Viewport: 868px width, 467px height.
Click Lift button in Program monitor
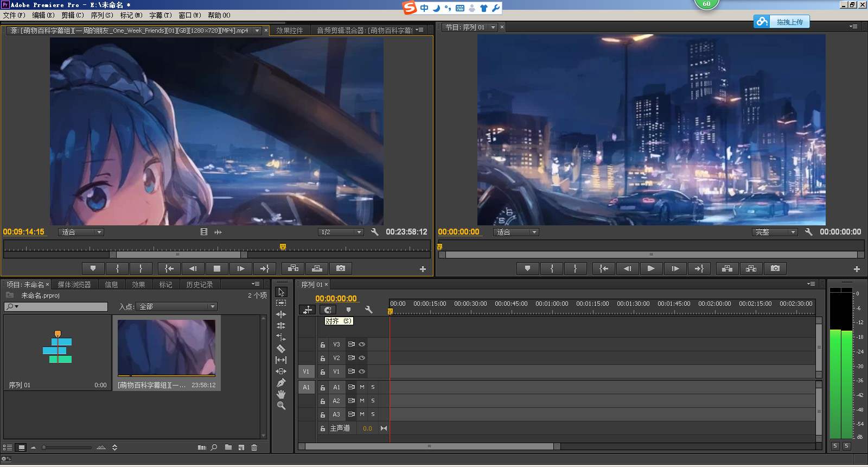tap(727, 268)
